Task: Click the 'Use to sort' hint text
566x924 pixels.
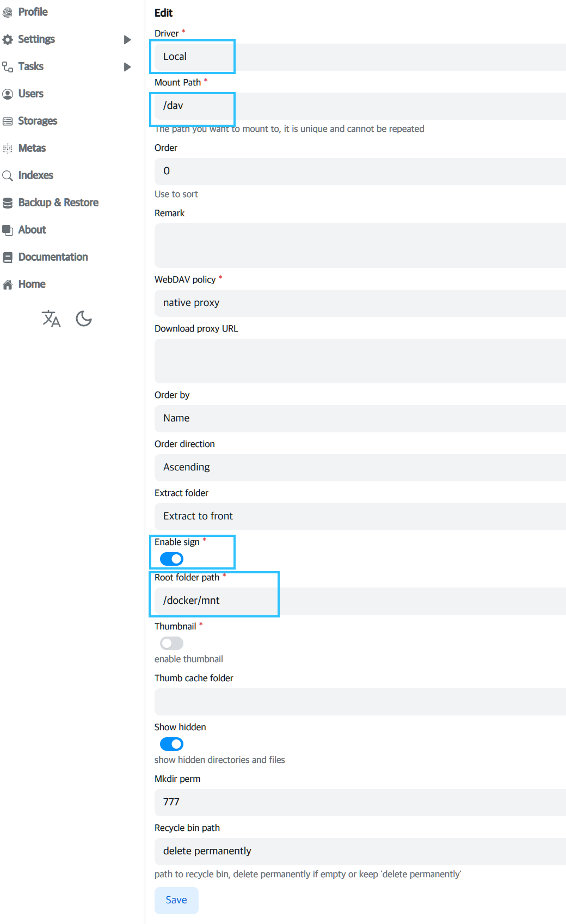Action: pos(176,194)
